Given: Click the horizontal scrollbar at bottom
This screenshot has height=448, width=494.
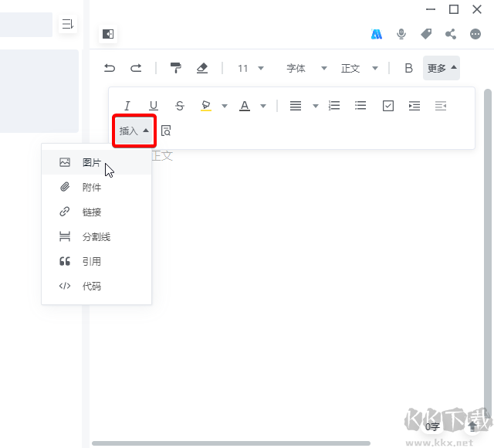Looking at the screenshot, I should point(232,443).
